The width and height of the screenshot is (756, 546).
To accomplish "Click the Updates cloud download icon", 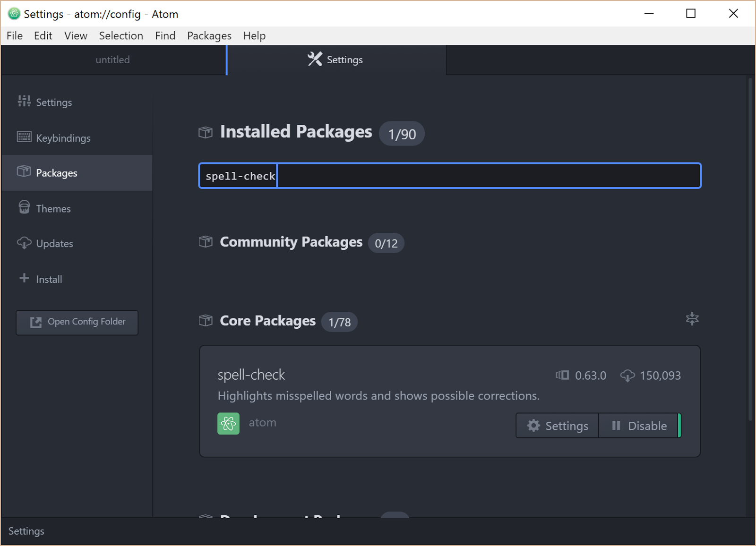I will pos(24,243).
